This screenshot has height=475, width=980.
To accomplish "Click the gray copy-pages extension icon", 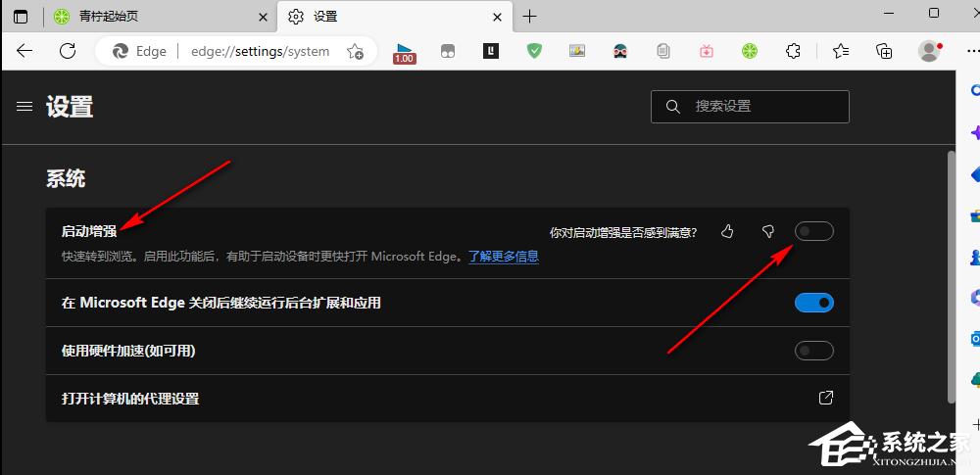I will 663,51.
